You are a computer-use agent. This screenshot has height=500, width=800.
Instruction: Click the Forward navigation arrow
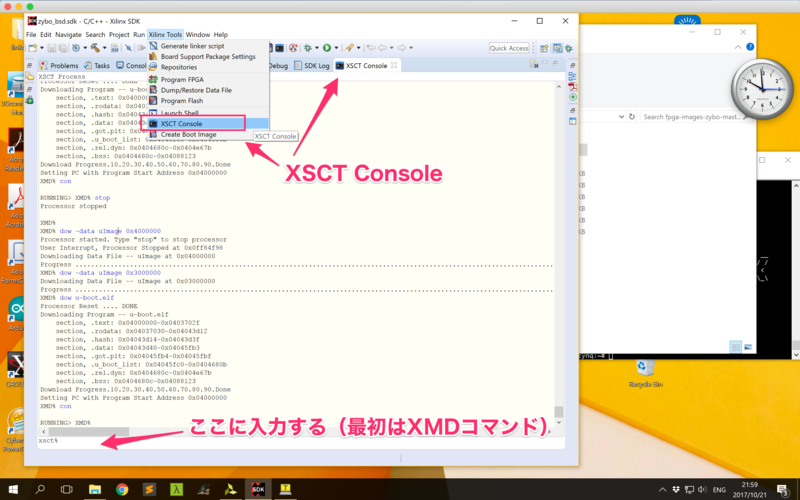tap(402, 48)
